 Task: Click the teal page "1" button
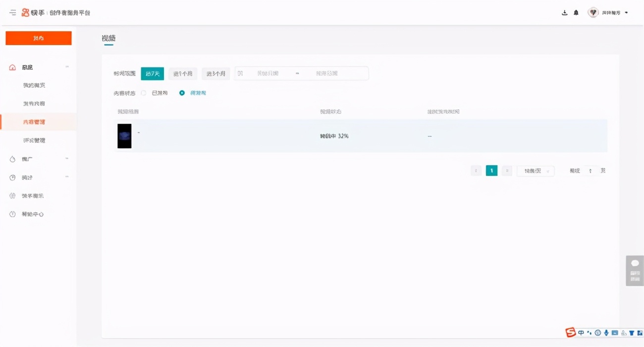491,171
